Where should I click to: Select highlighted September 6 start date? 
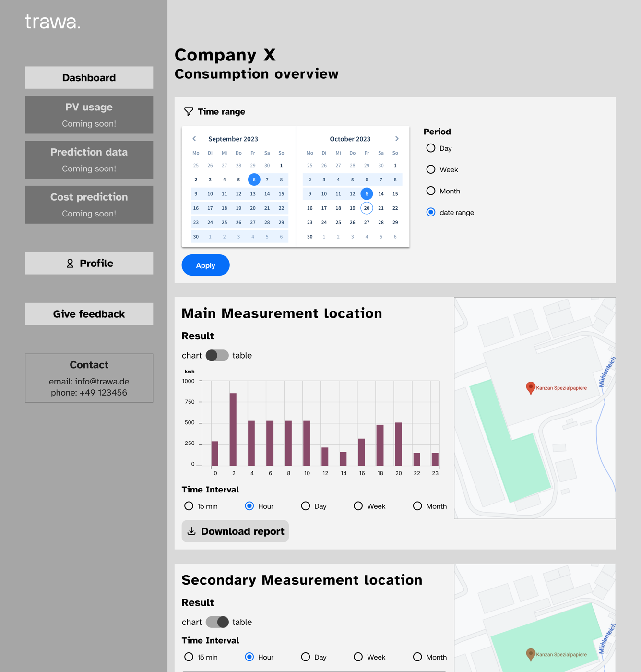(254, 180)
